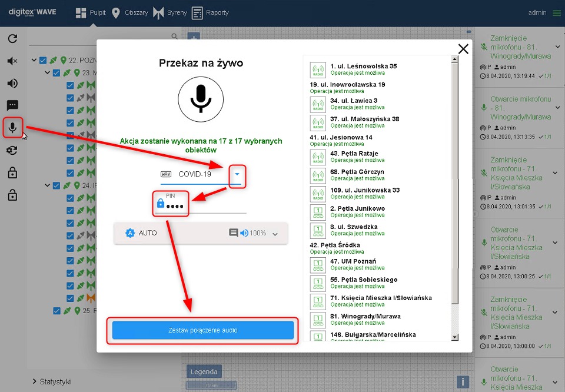Screen dimensions: 565x392
Task: Uncheck the 22. POZN tree checkbox
Action: tap(43, 60)
